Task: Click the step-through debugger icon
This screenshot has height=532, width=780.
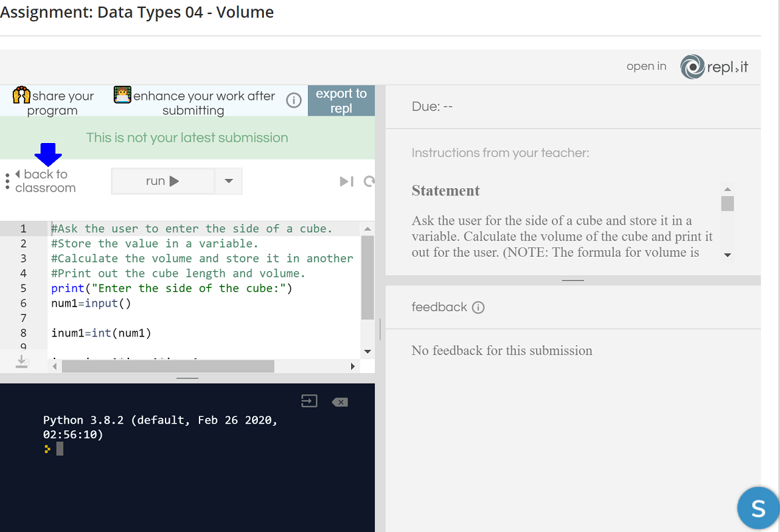Action: pos(346,181)
